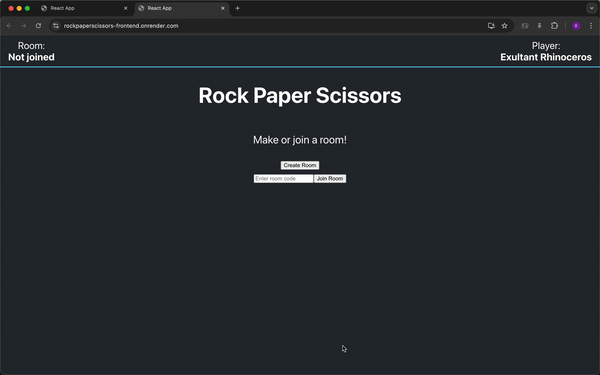The image size is (600, 375).
Task: Close the first React App tab
Action: 126,8
